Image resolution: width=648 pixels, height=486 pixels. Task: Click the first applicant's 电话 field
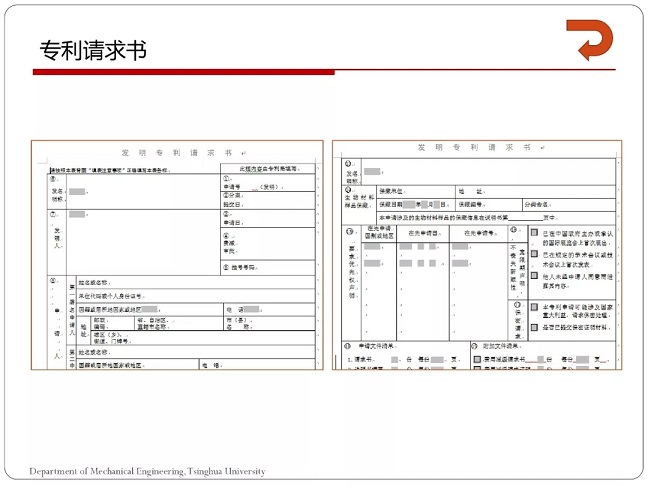point(269,310)
